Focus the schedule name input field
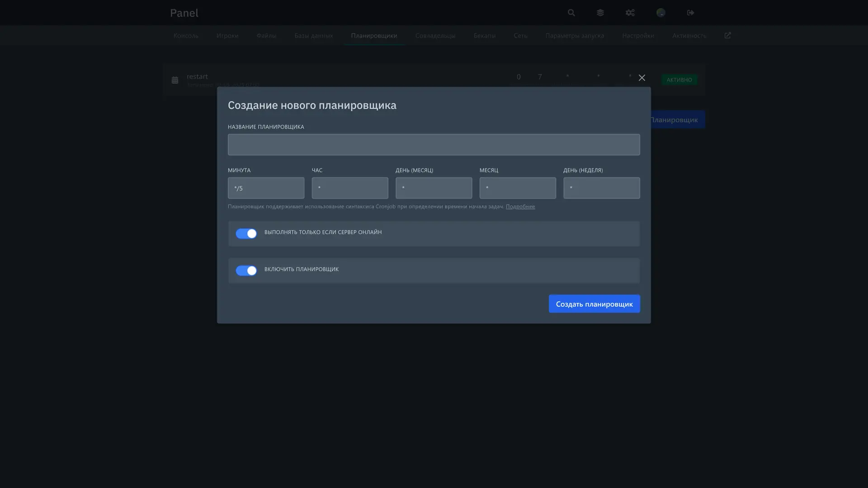868x488 pixels. 434,145
